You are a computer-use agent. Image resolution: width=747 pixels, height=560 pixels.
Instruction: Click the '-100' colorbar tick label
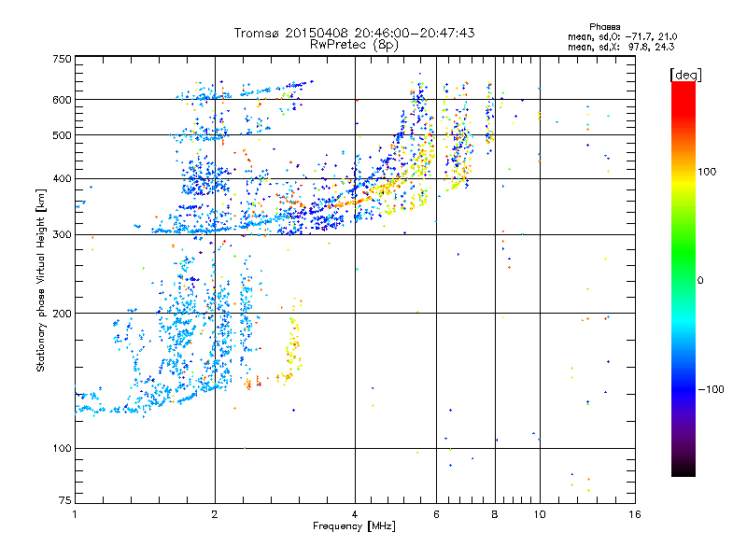point(711,389)
